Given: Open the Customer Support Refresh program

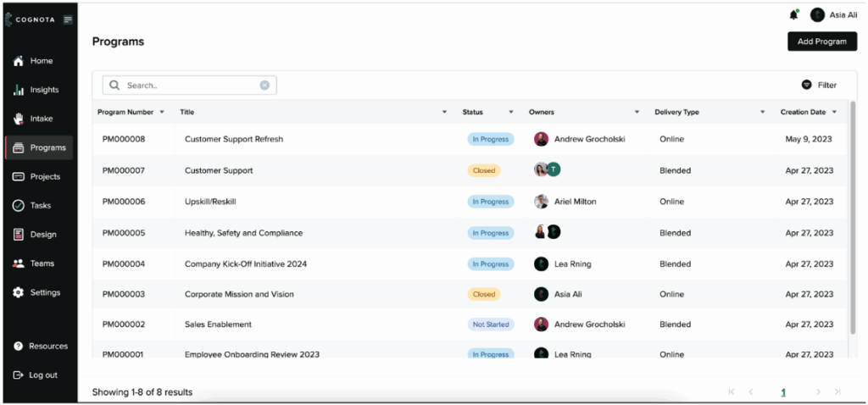Looking at the screenshot, I should (x=234, y=139).
